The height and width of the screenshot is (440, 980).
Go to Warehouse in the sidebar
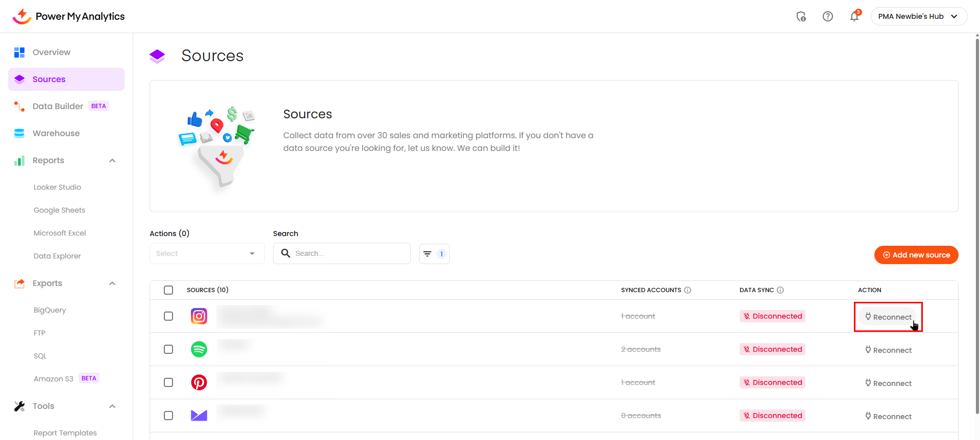[56, 134]
